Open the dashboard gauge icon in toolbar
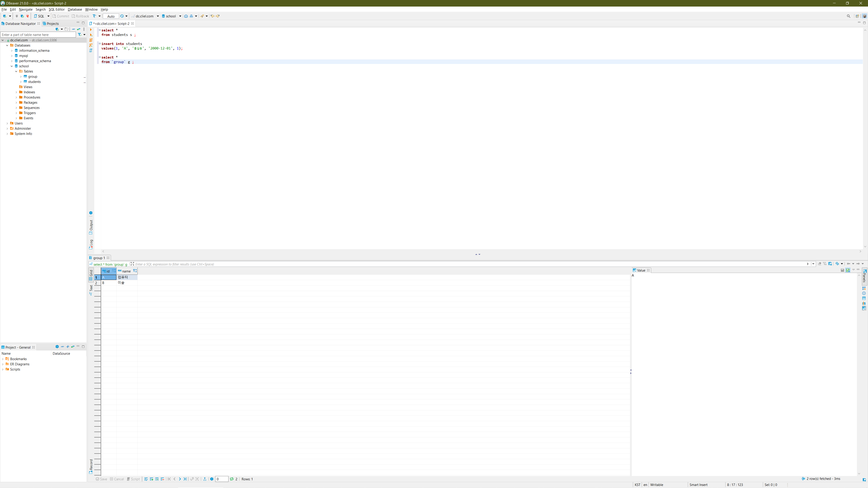The width and height of the screenshot is (868, 488). (x=186, y=16)
